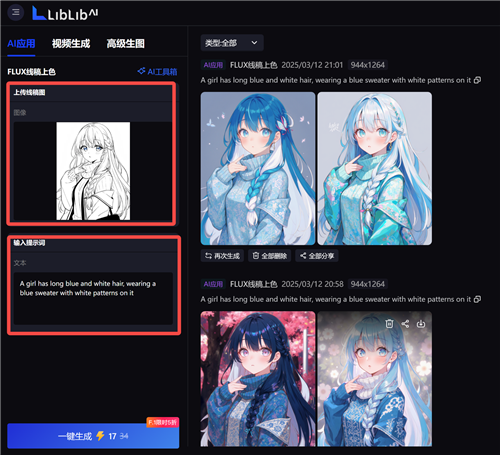Image resolution: width=500 pixels, height=455 pixels.
Task: Open the white-haired girl result image
Action: click(x=374, y=169)
